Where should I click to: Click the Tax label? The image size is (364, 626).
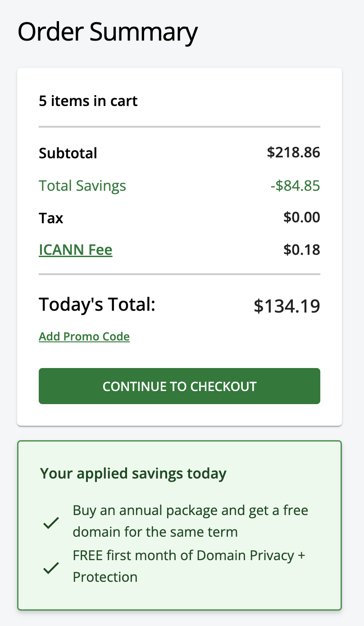(x=51, y=218)
